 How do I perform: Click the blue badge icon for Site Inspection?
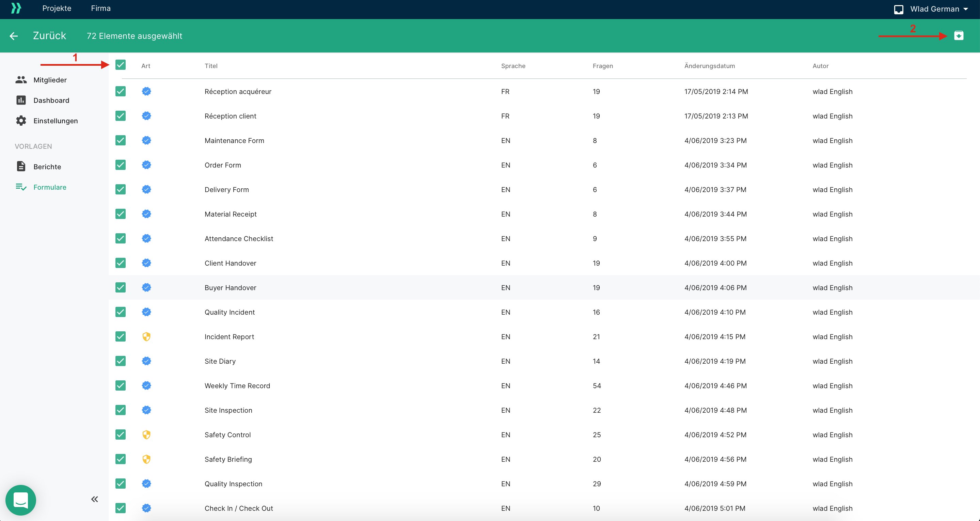click(146, 410)
